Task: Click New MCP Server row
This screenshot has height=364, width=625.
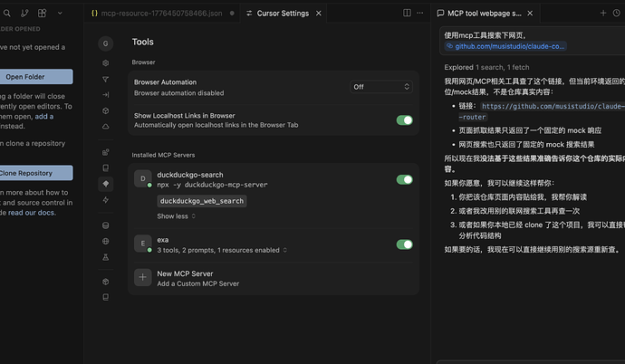Action: point(274,278)
